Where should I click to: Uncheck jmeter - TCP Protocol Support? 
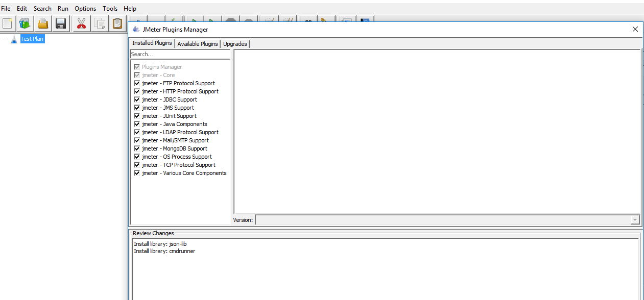[137, 165]
